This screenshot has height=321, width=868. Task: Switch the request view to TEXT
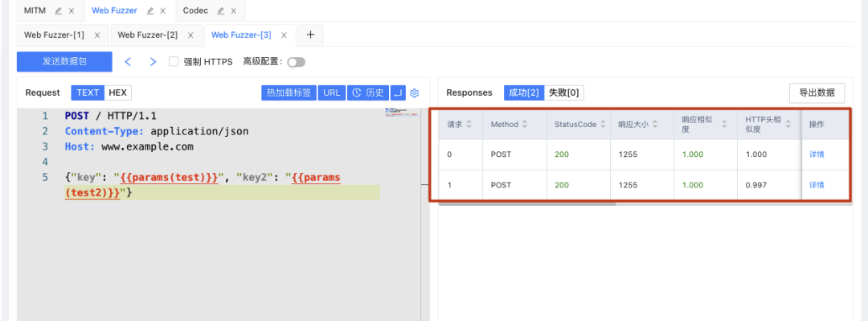[88, 93]
